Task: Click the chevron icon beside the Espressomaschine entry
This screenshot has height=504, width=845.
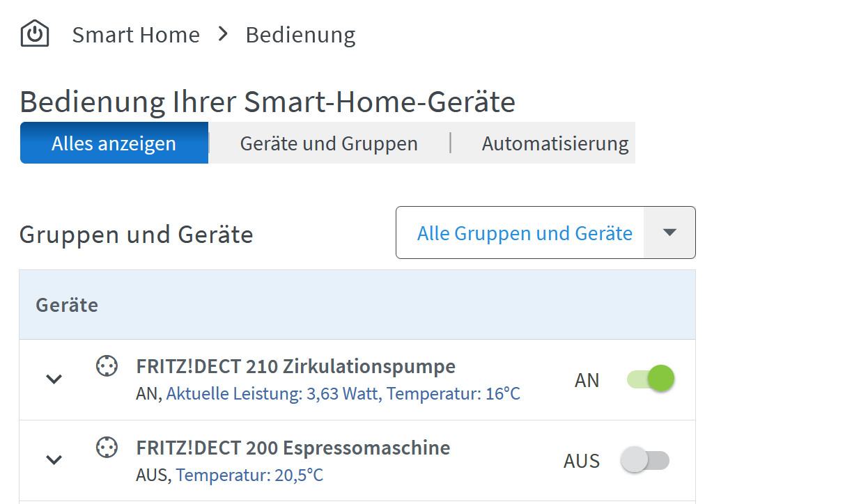Action: 54,460
